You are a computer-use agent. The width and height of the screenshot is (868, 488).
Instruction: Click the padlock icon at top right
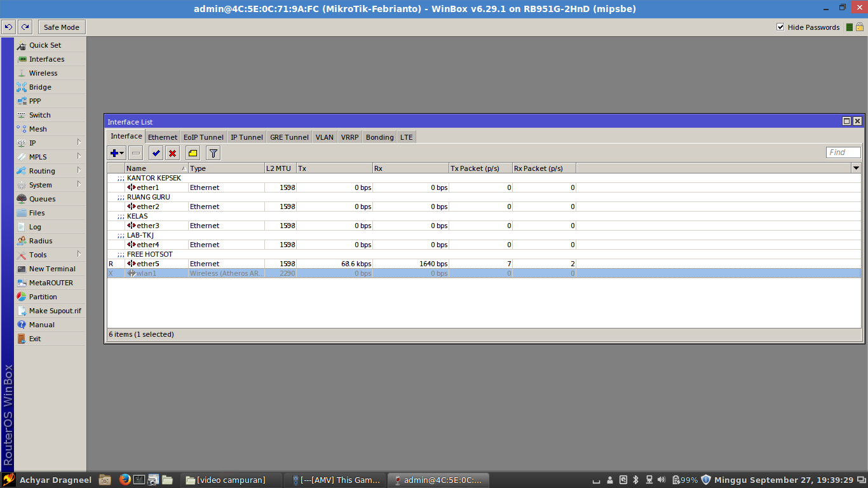859,27
